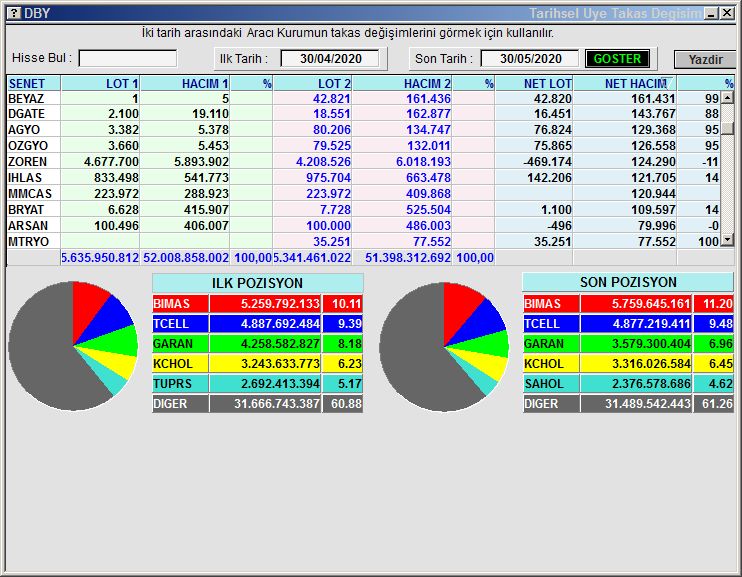Click DIGER in ILK POZISYON legend

tap(180, 404)
